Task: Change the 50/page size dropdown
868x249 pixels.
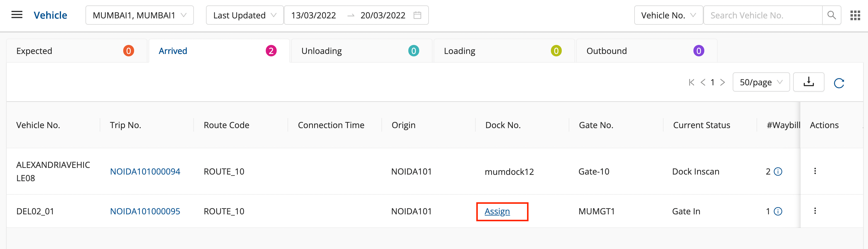Action: (761, 82)
